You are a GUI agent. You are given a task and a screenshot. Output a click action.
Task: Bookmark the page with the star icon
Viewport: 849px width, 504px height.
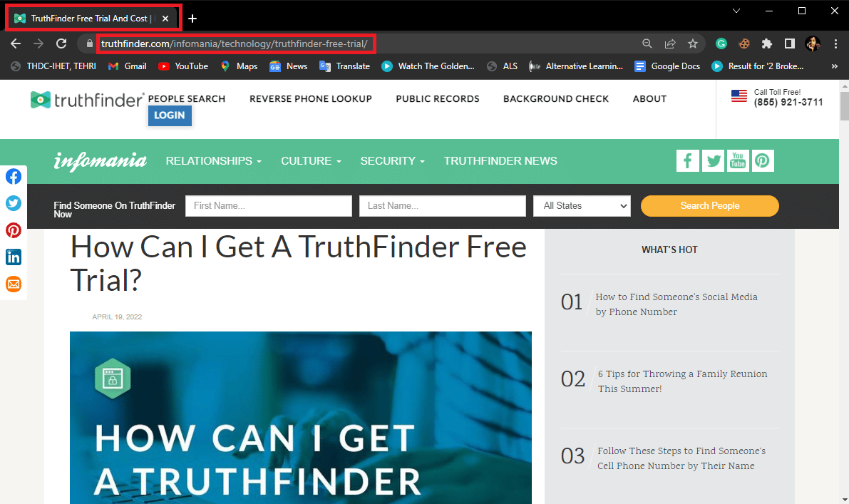(692, 43)
